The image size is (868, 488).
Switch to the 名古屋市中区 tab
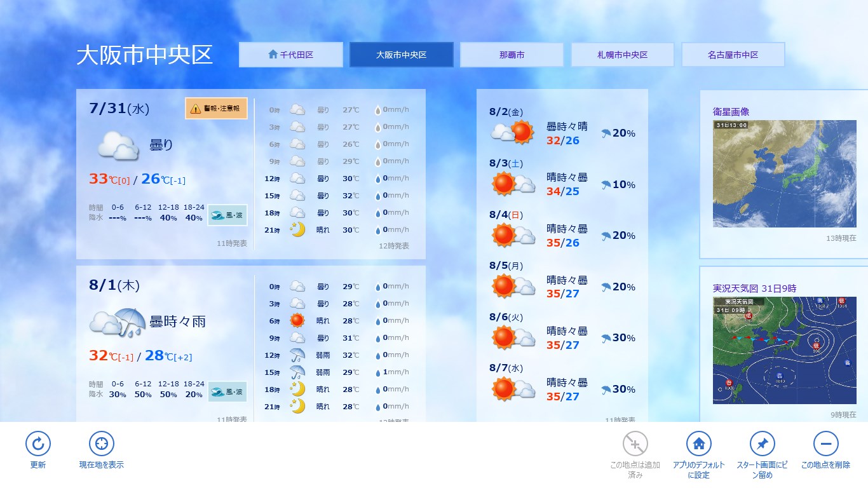click(x=733, y=55)
